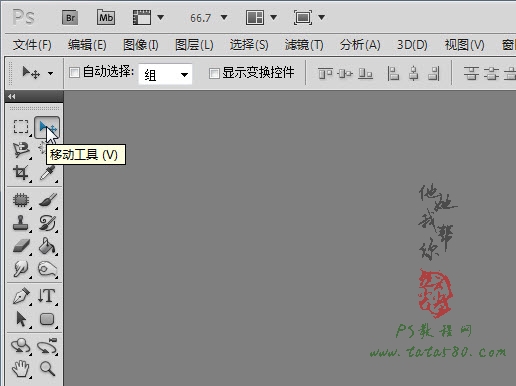This screenshot has height=386, width=516.
Task: Click the toolbox panel gripper bar
Action: [x=34, y=108]
